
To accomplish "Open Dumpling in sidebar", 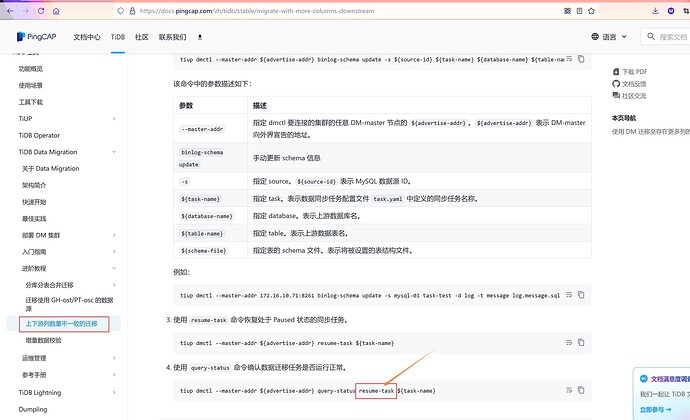I will [x=33, y=409].
